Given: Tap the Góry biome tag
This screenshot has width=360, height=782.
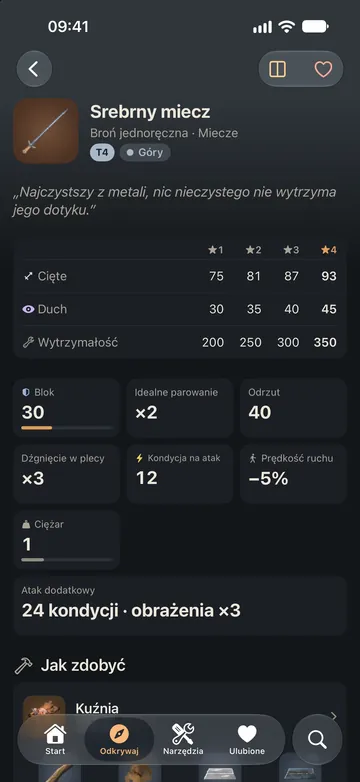Looking at the screenshot, I should (145, 153).
